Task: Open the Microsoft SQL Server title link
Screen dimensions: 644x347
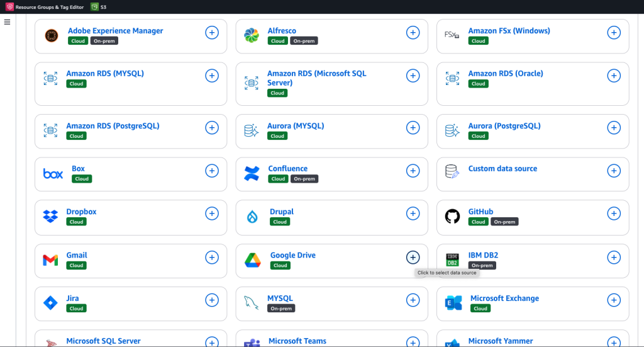Action: (104, 341)
